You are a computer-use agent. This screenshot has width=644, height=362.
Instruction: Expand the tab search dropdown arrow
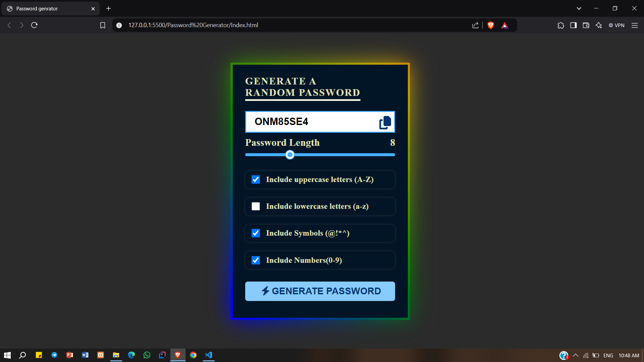(579, 8)
